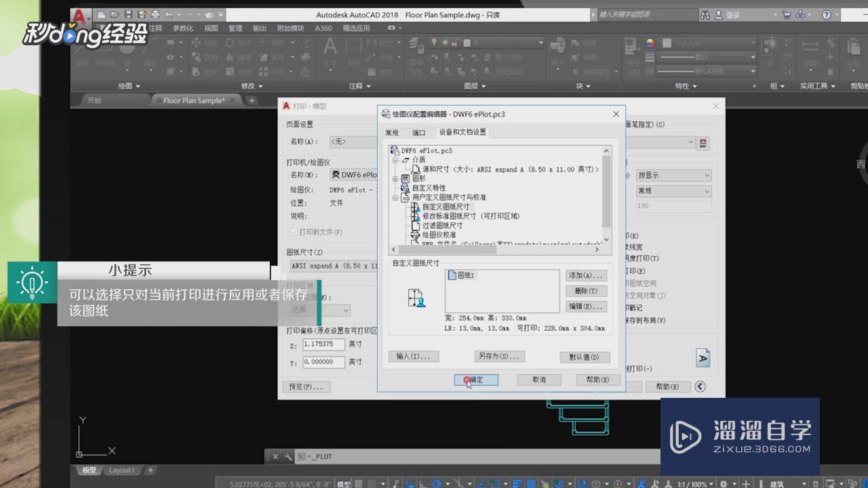Open the 范围 plot area dropdown
The width and height of the screenshot is (868, 488).
coord(319,310)
